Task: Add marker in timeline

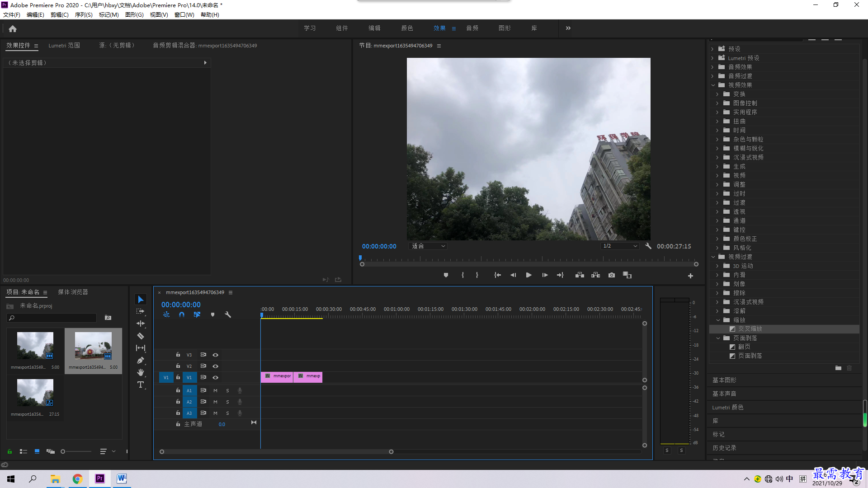Action: click(x=212, y=314)
